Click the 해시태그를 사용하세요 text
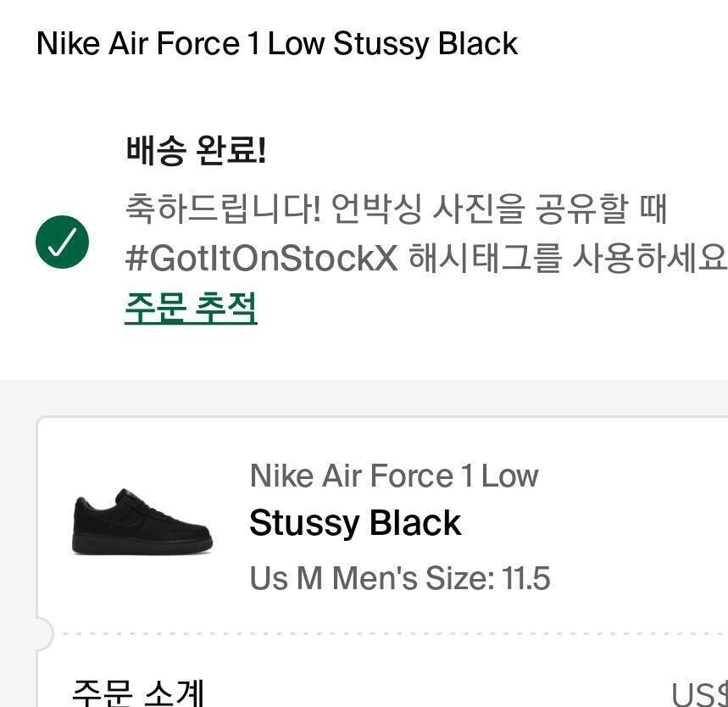 tap(566, 259)
